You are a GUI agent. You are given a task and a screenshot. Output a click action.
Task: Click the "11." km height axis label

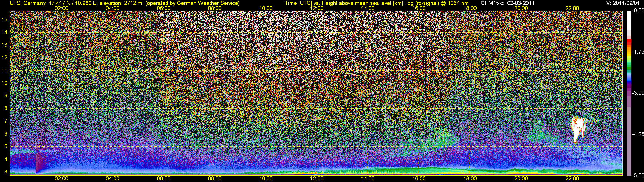(5, 70)
